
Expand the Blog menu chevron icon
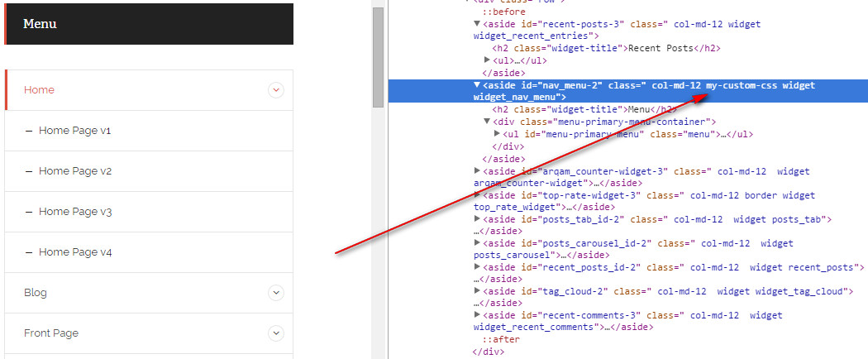coord(276,293)
